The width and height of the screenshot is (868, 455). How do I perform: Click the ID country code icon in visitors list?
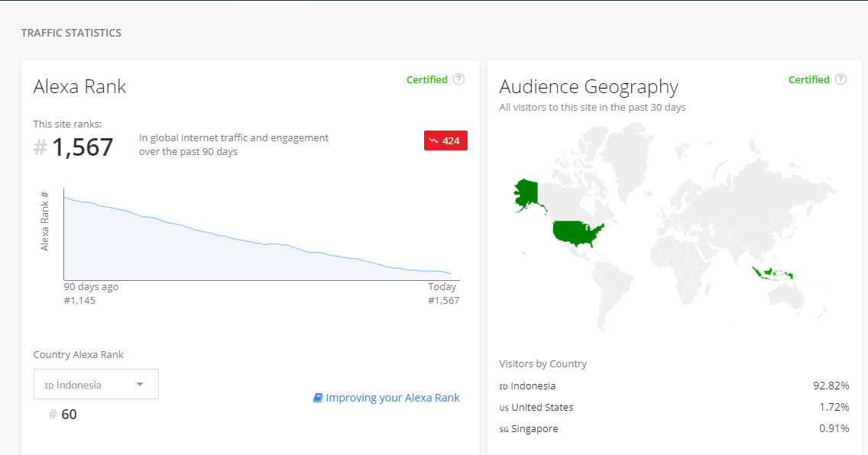[x=504, y=386]
